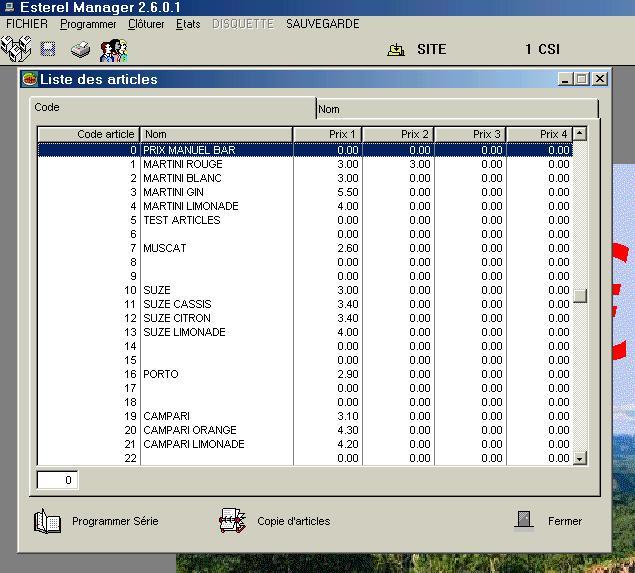The height and width of the screenshot is (573, 635).
Task: Click the 4.20 price of CAMPARI LIMONADE
Action: tap(348, 444)
